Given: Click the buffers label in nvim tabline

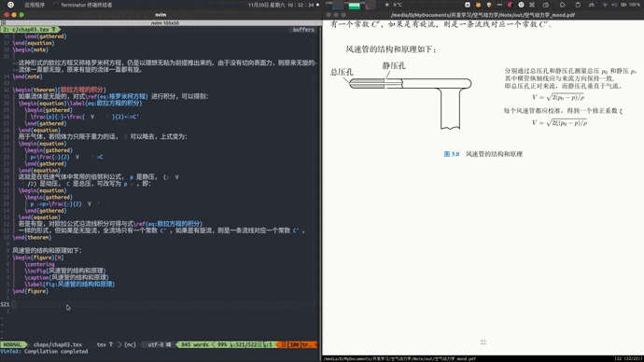Looking at the screenshot, I should pos(303,30).
